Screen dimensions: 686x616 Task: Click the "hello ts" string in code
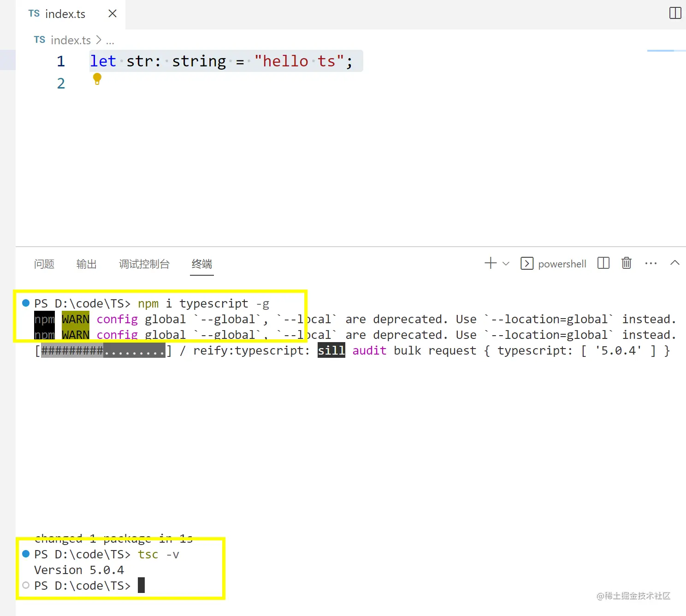pos(299,61)
